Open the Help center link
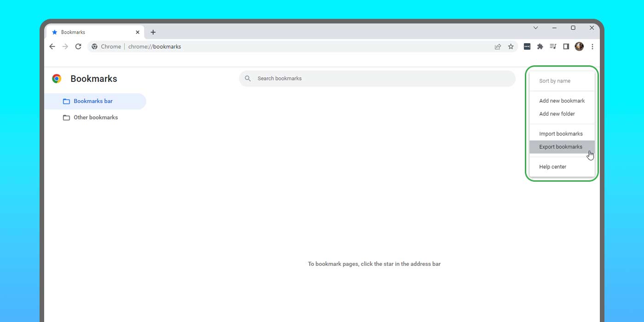Screen dimensions: 644x322 [552, 167]
